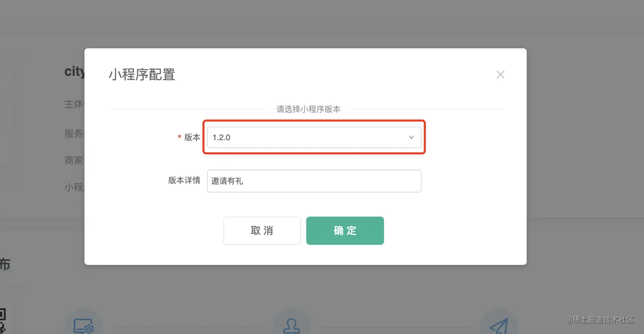
Task: Click the monitor-with-gear step icon
Action: click(x=83, y=326)
